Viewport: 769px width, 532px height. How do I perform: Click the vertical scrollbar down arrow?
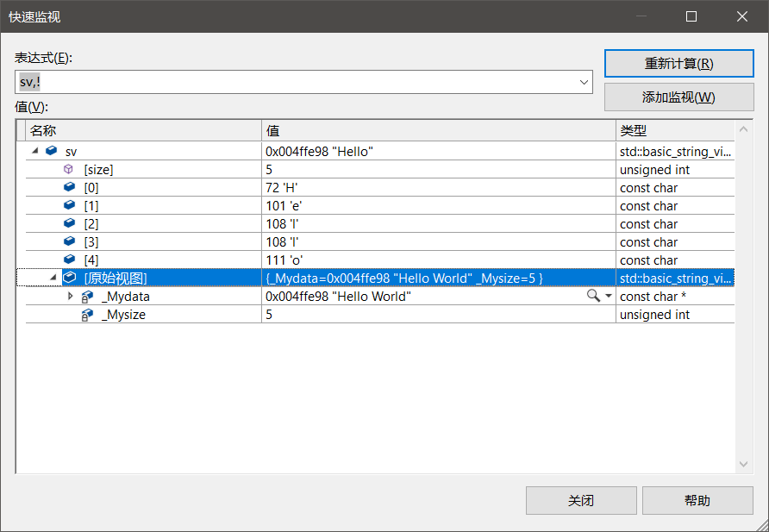(743, 464)
